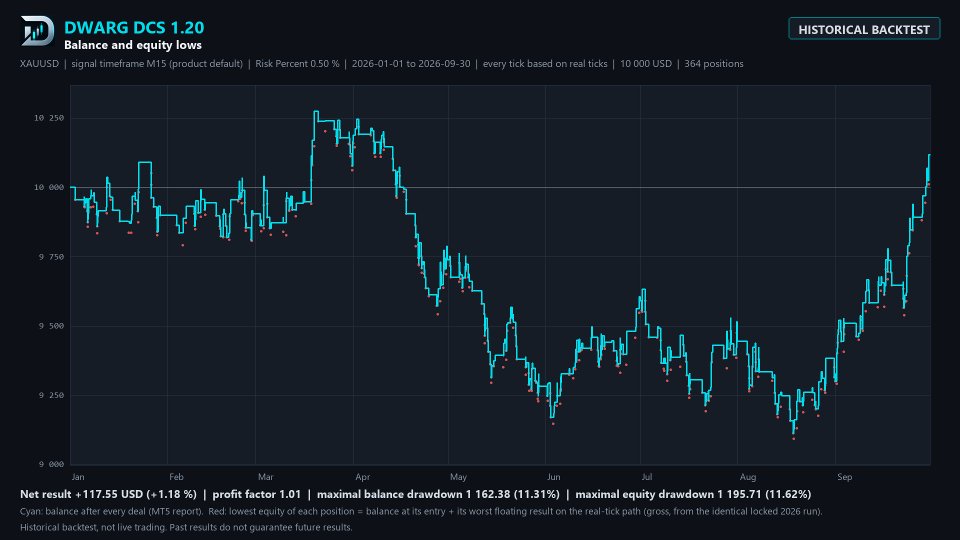Click the 'Risk Percent 0.50 %' text
The height and width of the screenshot is (540, 960).
point(297,64)
